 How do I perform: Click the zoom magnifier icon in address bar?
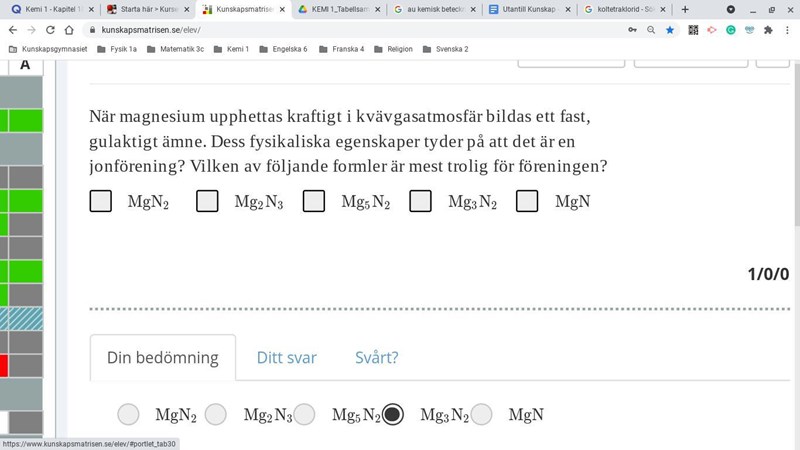(651, 30)
